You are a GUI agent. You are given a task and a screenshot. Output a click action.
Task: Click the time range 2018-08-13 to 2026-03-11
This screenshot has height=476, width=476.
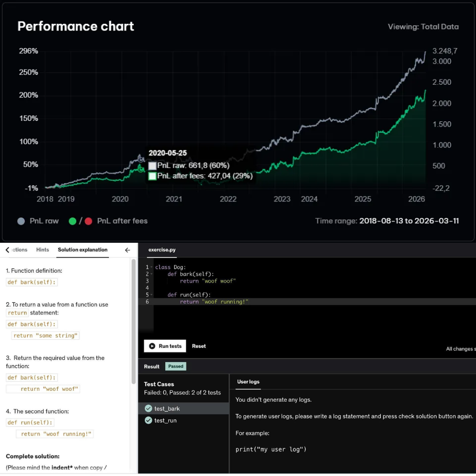[x=409, y=221]
